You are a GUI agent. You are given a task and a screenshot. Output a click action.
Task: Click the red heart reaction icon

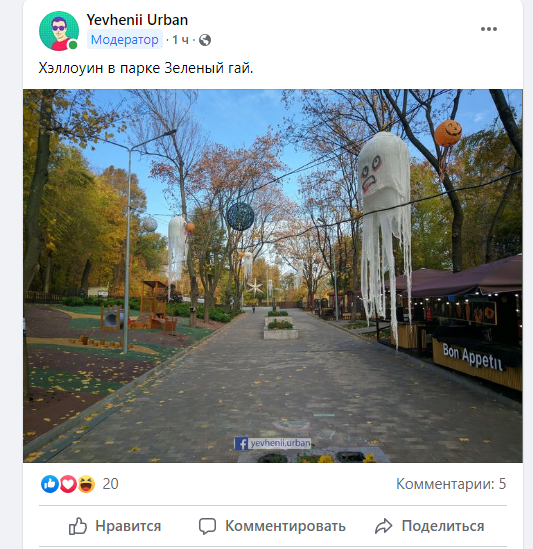[68, 484]
